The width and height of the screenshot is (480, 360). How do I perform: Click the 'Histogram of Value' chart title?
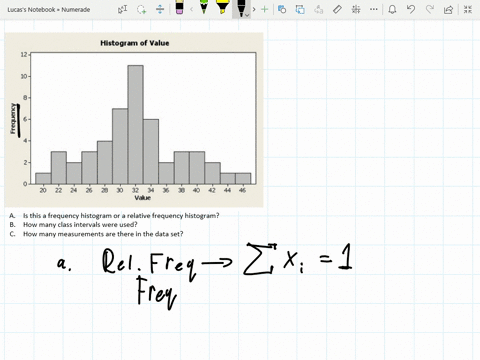[135, 43]
